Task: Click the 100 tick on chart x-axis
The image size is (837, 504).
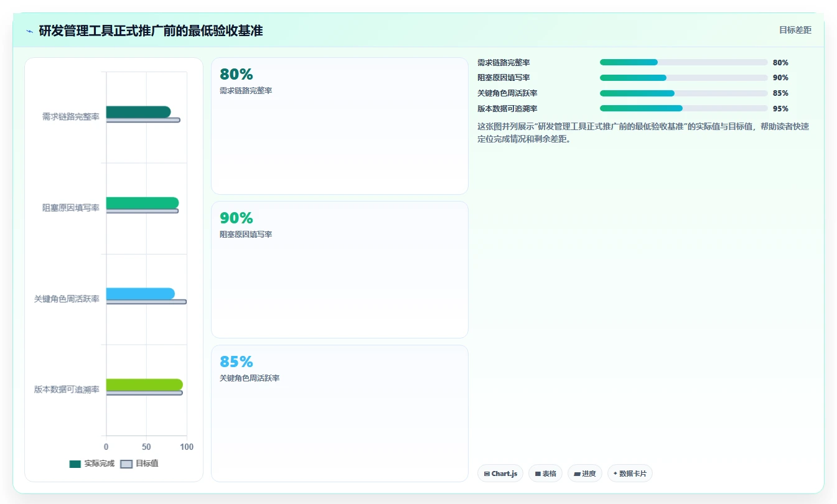Action: pyautogui.click(x=186, y=447)
